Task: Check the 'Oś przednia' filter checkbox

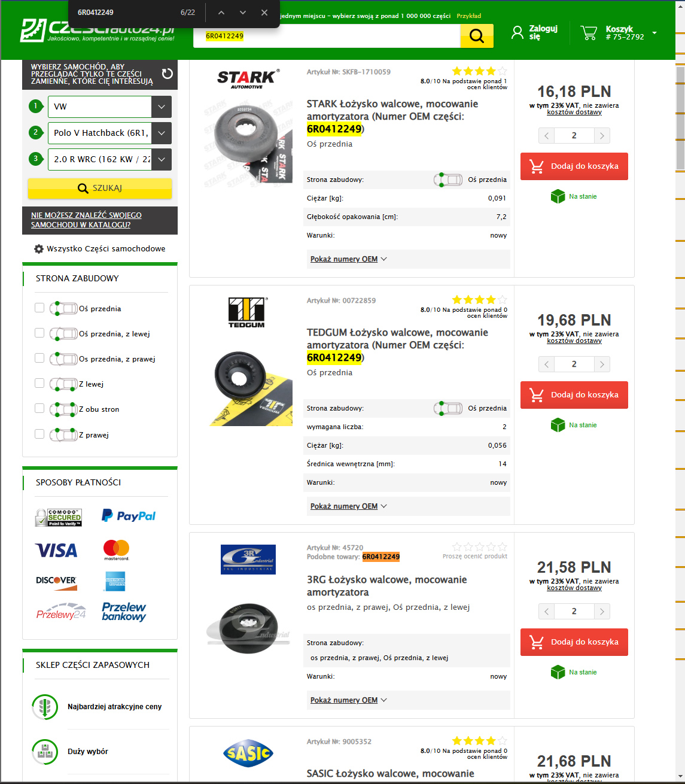Action: point(39,308)
